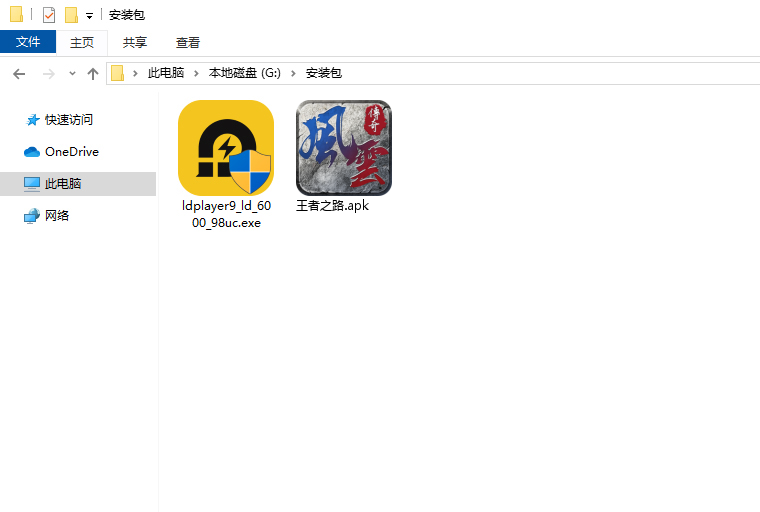760x512 pixels.
Task: Select the ldplayer9 installer exe icon
Action: (226, 148)
